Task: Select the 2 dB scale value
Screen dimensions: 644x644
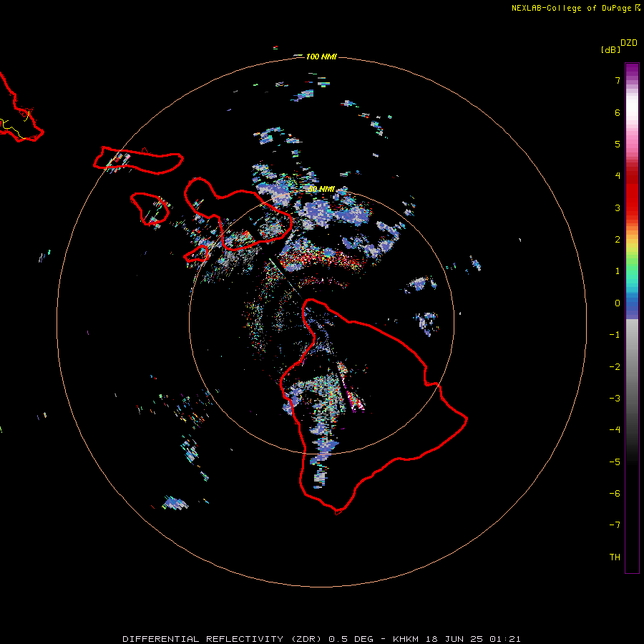Action: (x=618, y=240)
